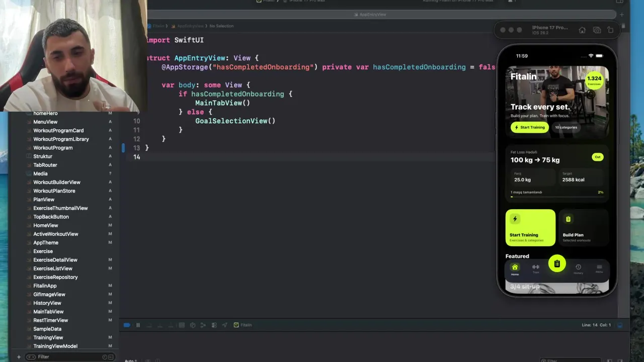Click AppEntryView in the jump bar
Image resolution: width=644 pixels, height=362 pixels.
[190, 26]
